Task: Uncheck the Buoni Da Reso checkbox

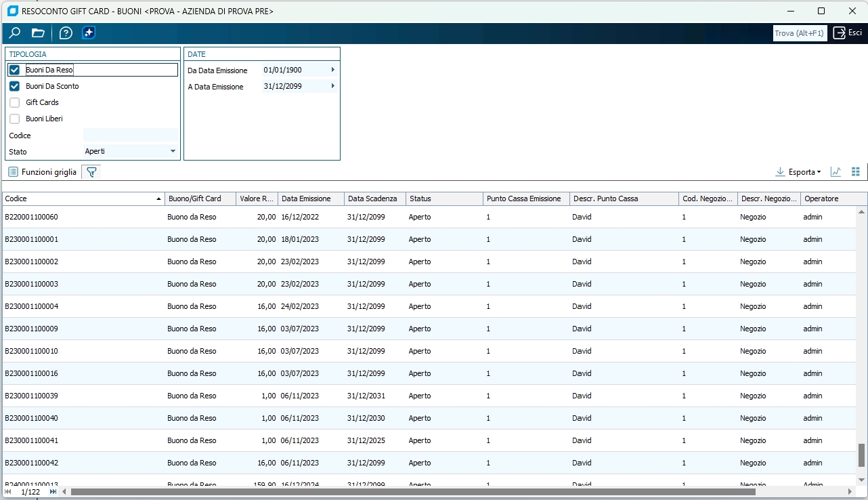Action: pos(14,70)
